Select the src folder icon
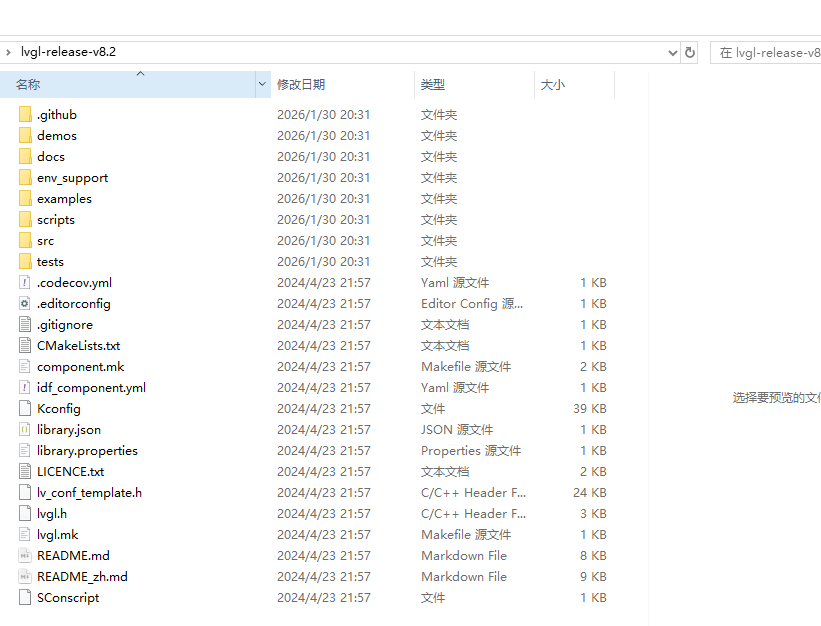The height and width of the screenshot is (626, 821). [x=25, y=241]
